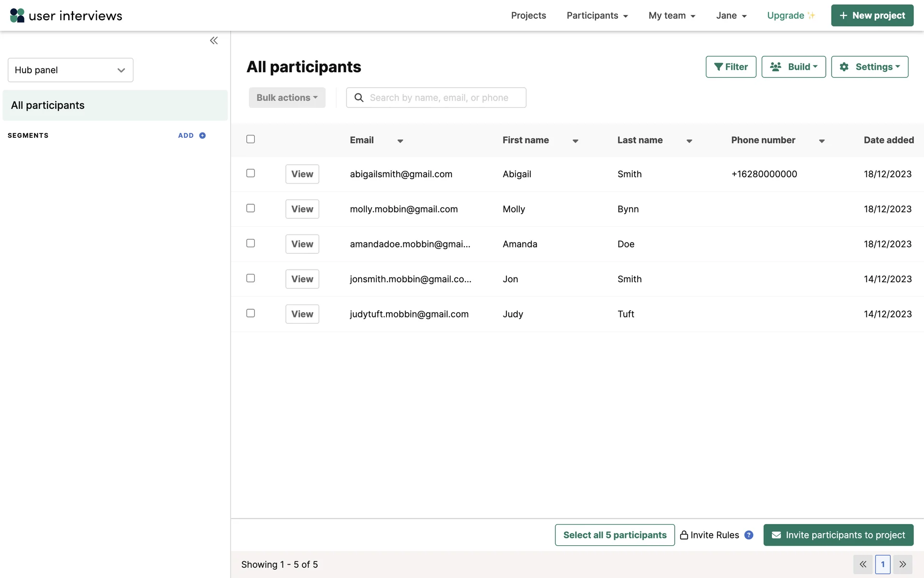Open the Email column sort arrow
This screenshot has width=924, height=578.
(x=400, y=141)
